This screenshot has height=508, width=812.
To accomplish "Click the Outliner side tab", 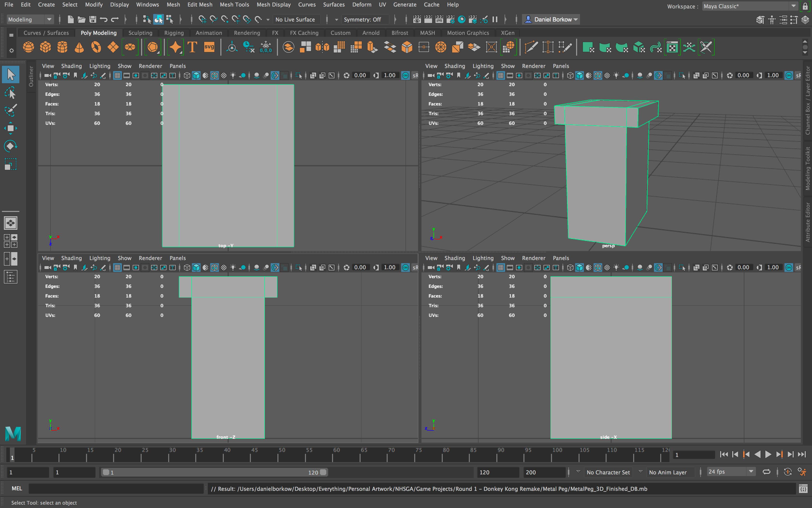I will [31, 77].
